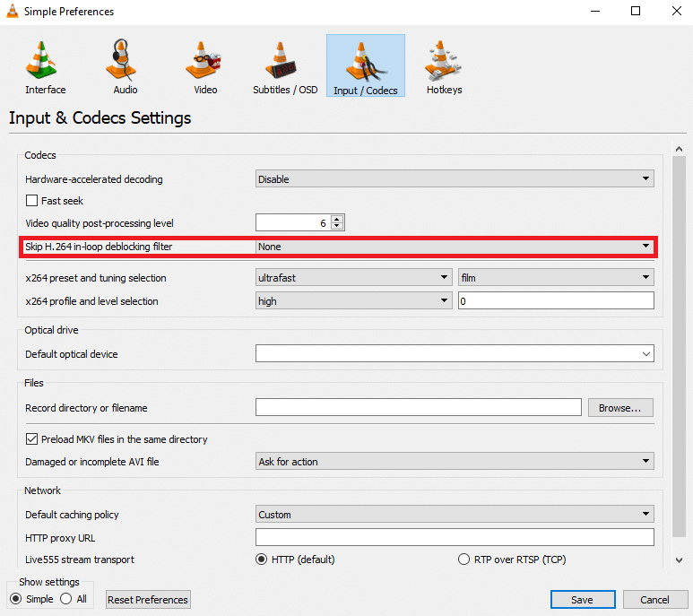
Task: Click x264 preset and tuning selection label
Action: pyautogui.click(x=96, y=278)
